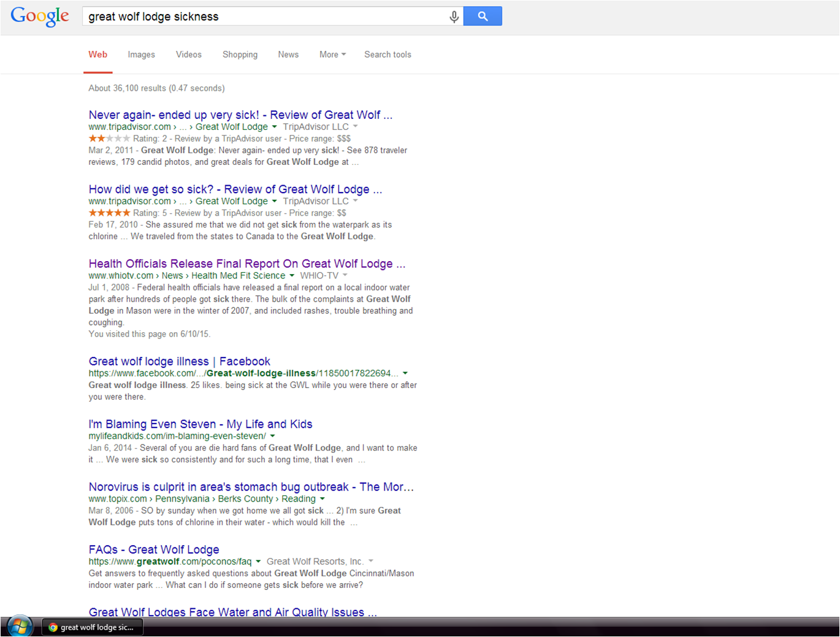The image size is (840, 637).
Task: Open 'I'm Blaming Even Steven' result
Action: (x=200, y=424)
